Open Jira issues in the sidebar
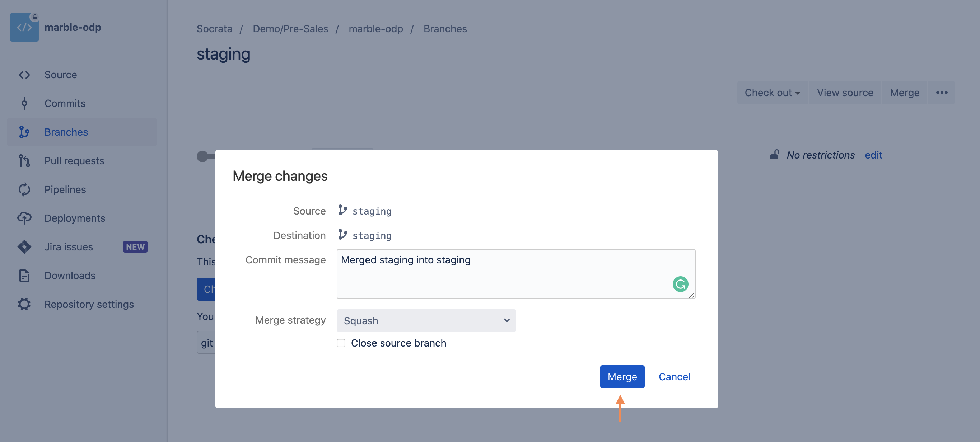 82,247
